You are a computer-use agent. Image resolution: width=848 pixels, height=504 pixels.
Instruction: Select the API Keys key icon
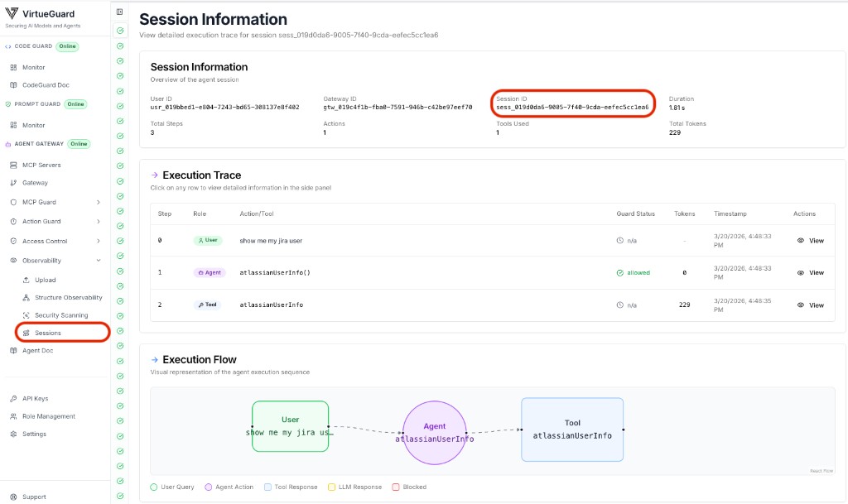[x=14, y=398]
